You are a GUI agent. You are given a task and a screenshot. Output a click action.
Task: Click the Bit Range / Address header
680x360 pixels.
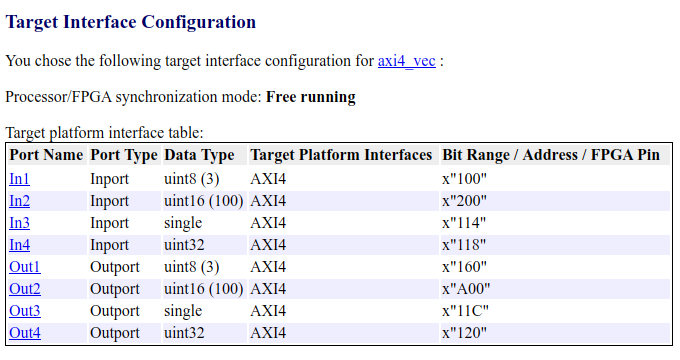(551, 155)
